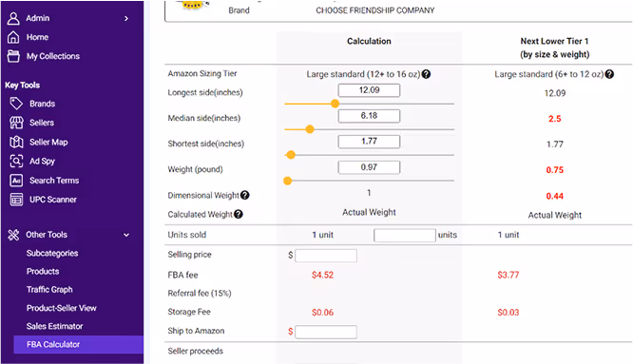
Task: Collapse the Other Tools chevron
Action: coord(126,235)
